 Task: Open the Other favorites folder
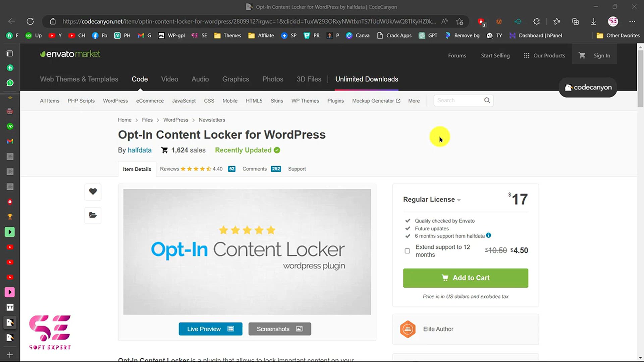point(618,36)
